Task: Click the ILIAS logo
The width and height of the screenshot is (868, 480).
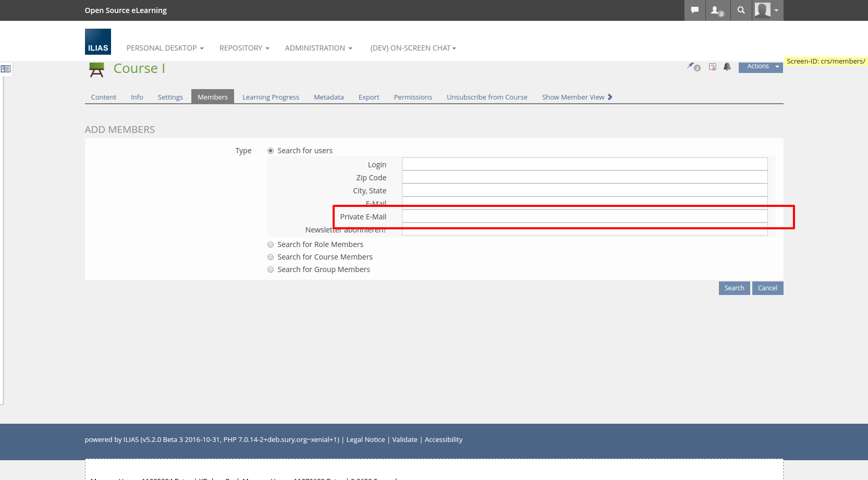Action: pyautogui.click(x=98, y=42)
